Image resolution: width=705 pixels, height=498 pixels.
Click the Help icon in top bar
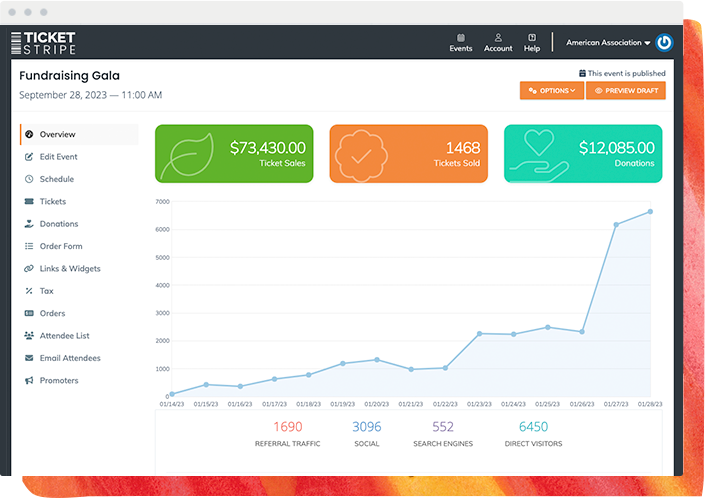[x=531, y=37]
